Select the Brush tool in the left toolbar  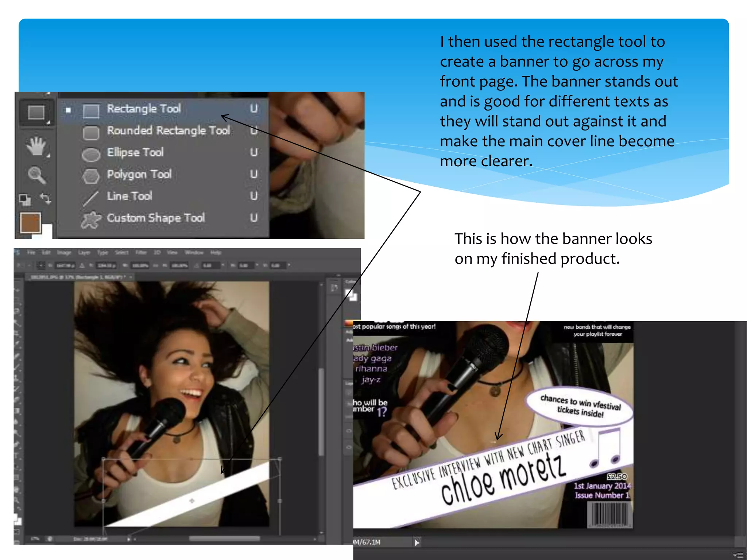click(x=18, y=367)
